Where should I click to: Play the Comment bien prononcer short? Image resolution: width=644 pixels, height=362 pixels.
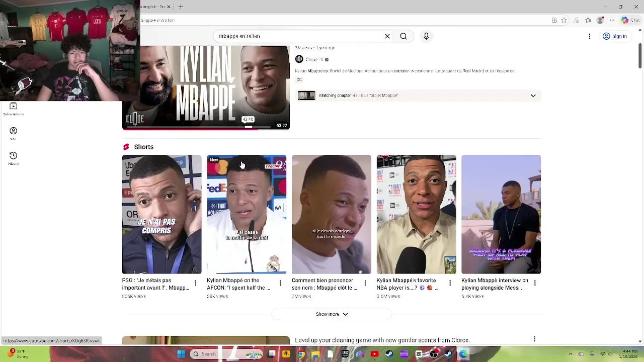(332, 214)
